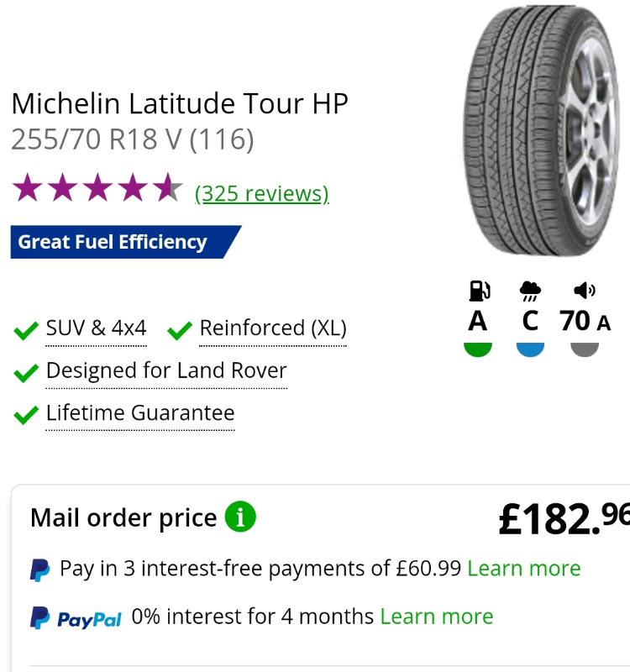Open the mail order price info icon
Image resolution: width=630 pixels, height=672 pixels.
pos(240,517)
